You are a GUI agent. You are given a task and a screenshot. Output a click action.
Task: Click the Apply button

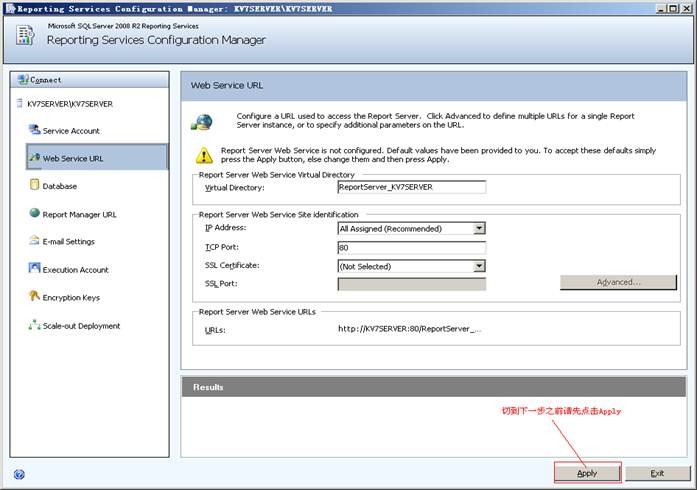point(587,473)
